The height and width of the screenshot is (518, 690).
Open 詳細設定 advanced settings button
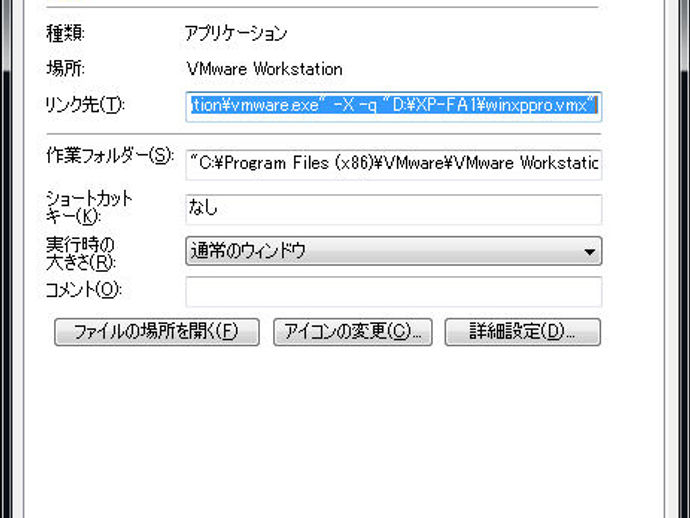click(x=522, y=332)
